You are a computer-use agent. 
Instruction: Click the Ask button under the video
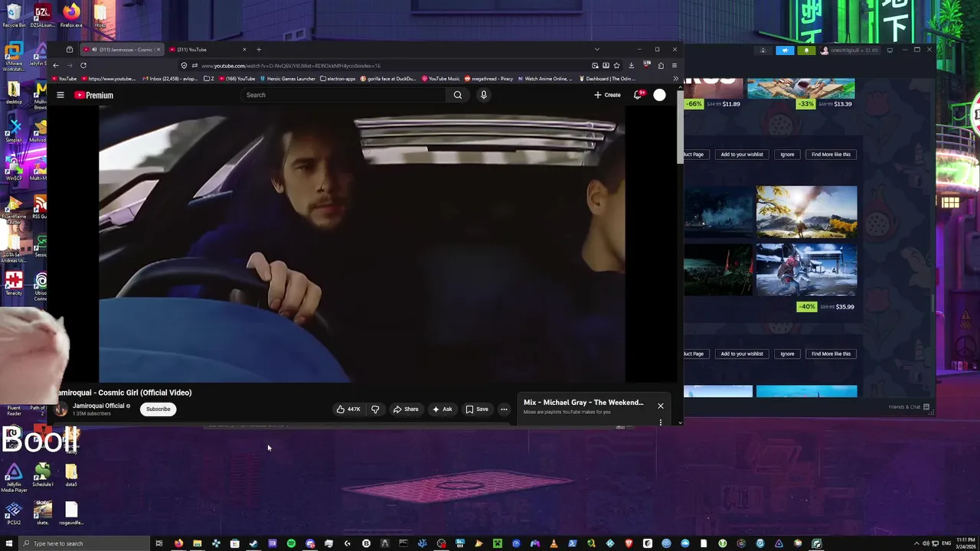443,409
